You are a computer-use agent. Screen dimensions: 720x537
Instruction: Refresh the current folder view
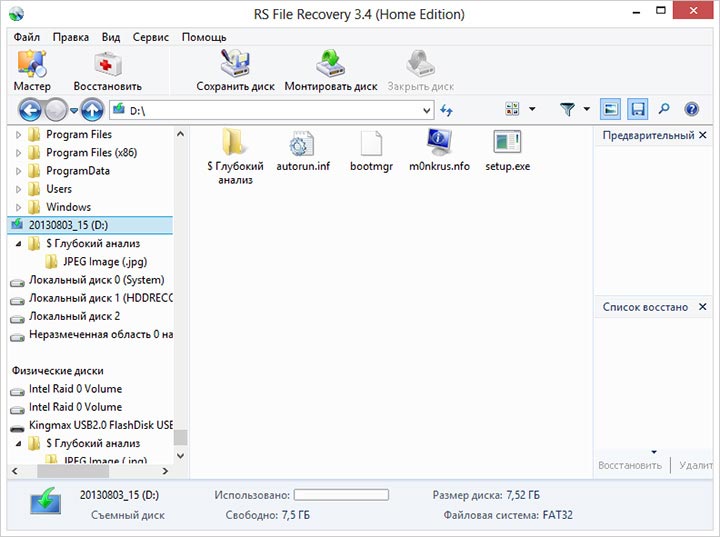pos(446,110)
